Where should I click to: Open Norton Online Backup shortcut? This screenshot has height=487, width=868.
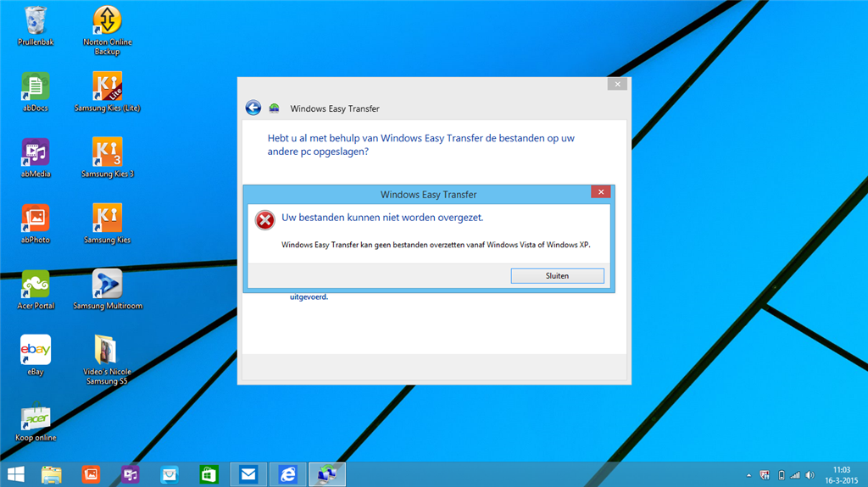click(x=108, y=30)
